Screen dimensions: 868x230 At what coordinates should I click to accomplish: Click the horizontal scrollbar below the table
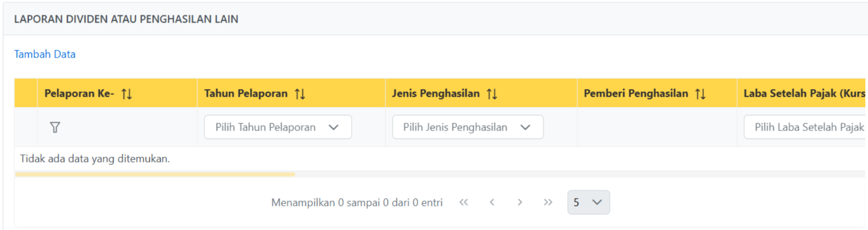click(155, 174)
